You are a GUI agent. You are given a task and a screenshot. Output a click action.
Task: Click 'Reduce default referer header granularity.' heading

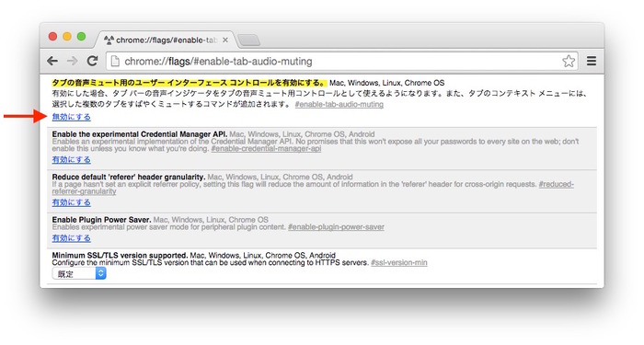point(129,177)
